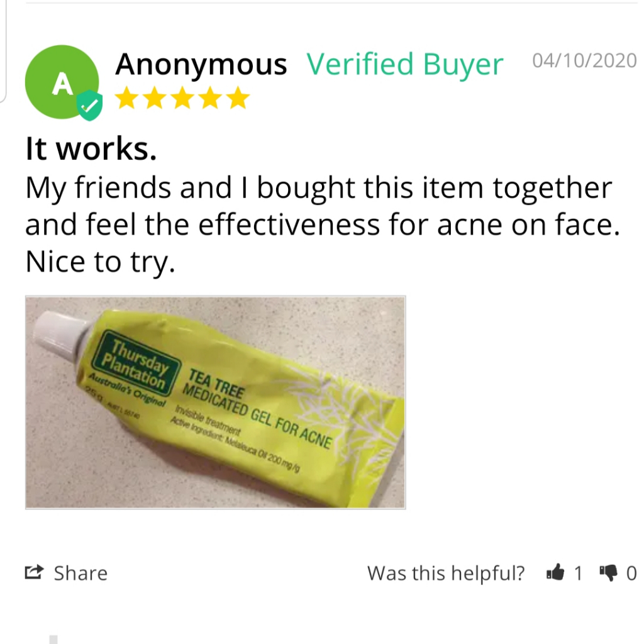Click the reviewer name Anonymous

click(201, 65)
